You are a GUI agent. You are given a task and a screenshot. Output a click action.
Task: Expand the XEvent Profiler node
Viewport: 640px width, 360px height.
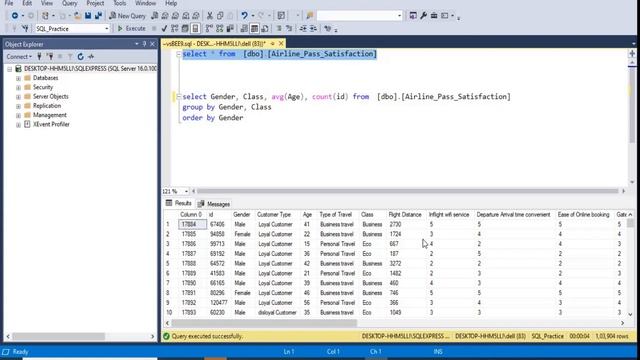[x=18, y=125]
